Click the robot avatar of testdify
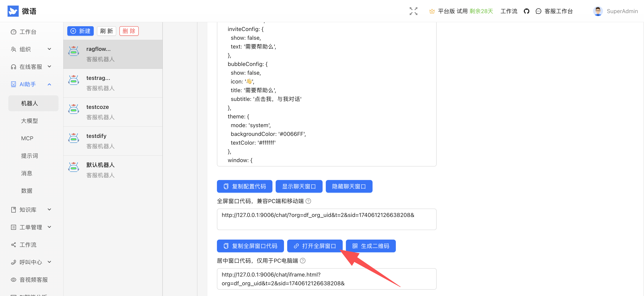This screenshot has width=644, height=296. 73,138
